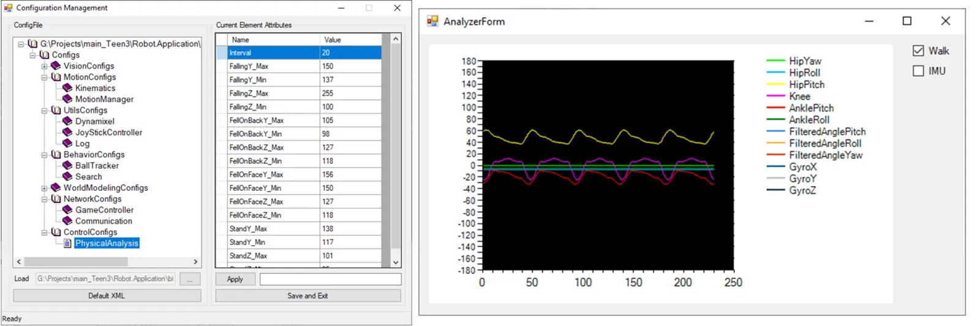
Task: Click the FallingZ_Min value 100 cell
Action: coord(350,106)
